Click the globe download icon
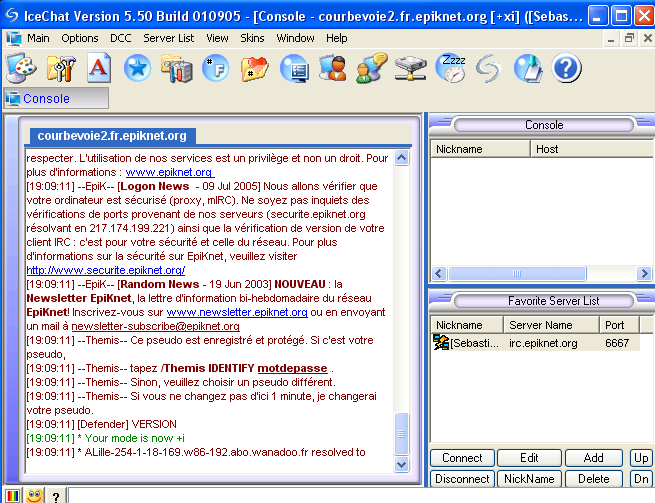This screenshot has height=503, width=655. tap(528, 68)
